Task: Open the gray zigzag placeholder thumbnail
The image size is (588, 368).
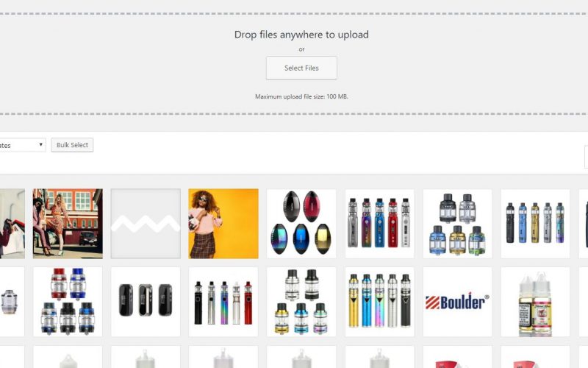Action: click(146, 224)
